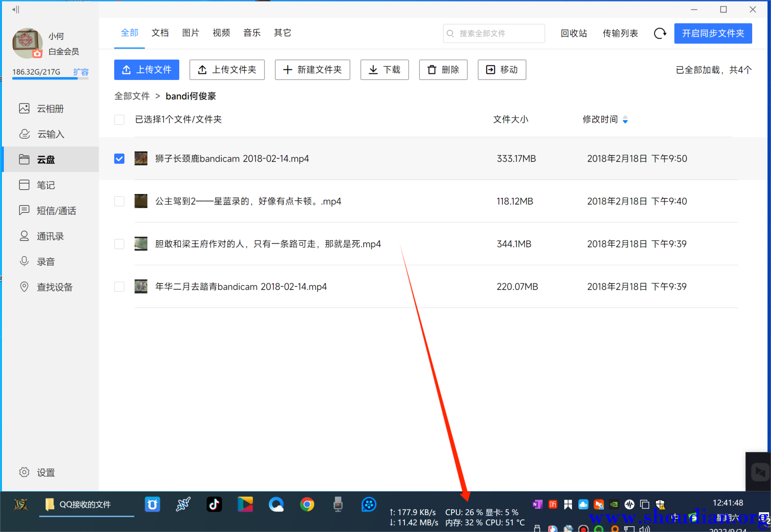Select 云盘 in the sidebar

pyautogui.click(x=51, y=159)
